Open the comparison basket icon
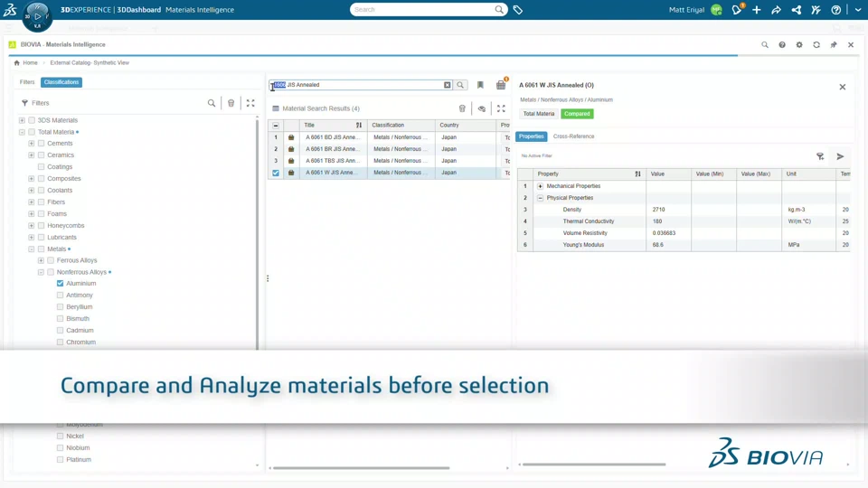Image resolution: width=868 pixels, height=488 pixels. click(x=501, y=85)
